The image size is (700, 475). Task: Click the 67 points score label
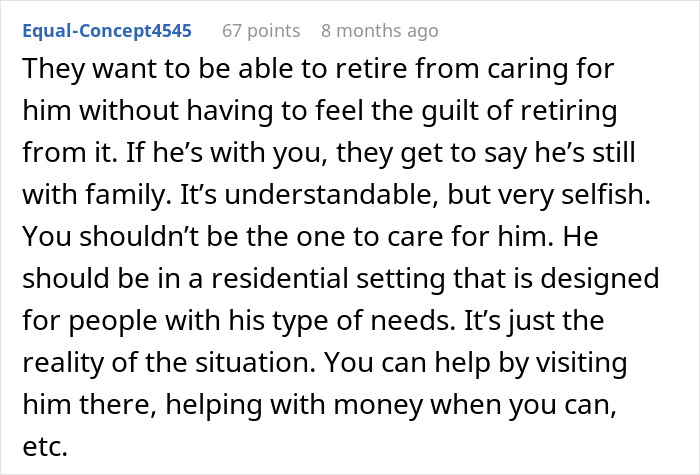261,31
